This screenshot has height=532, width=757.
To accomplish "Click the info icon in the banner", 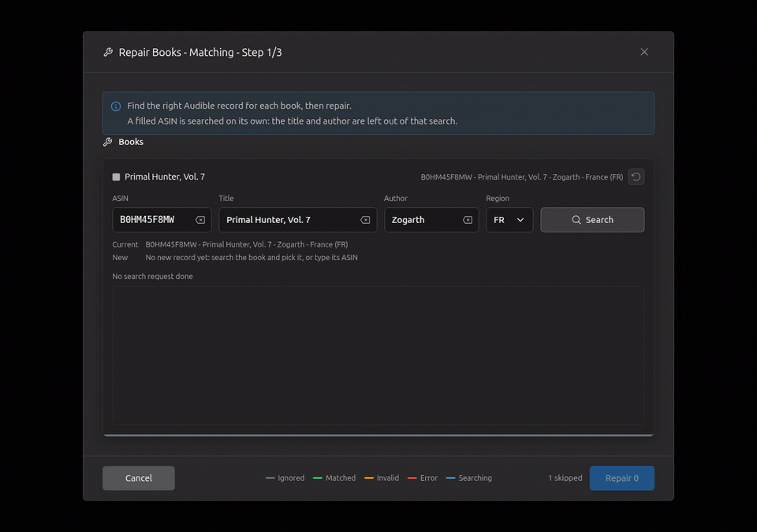I will (x=116, y=106).
